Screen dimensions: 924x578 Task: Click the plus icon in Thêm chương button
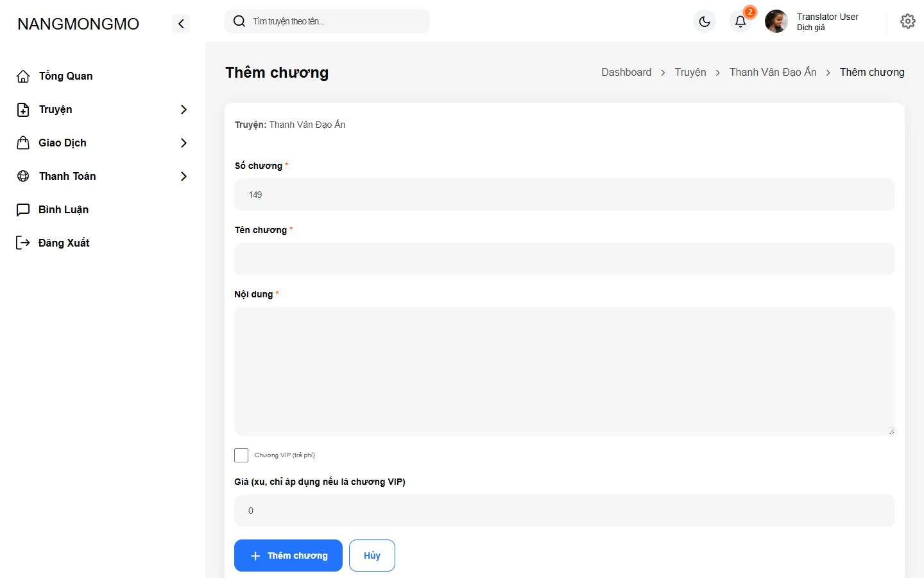pyautogui.click(x=255, y=556)
